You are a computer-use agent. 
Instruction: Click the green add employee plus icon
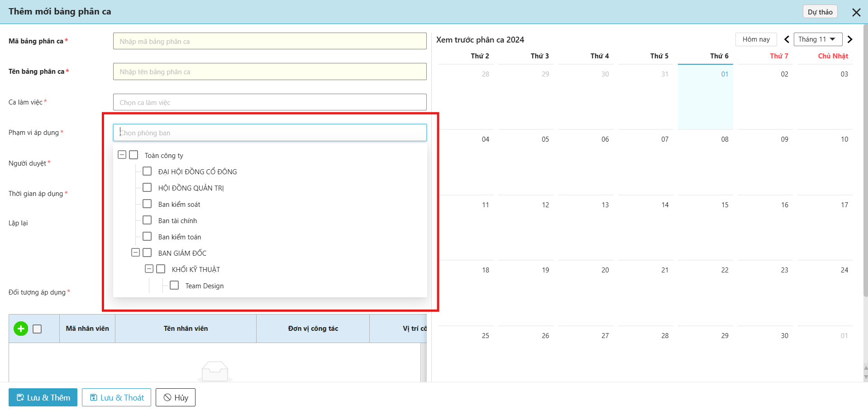(21, 329)
